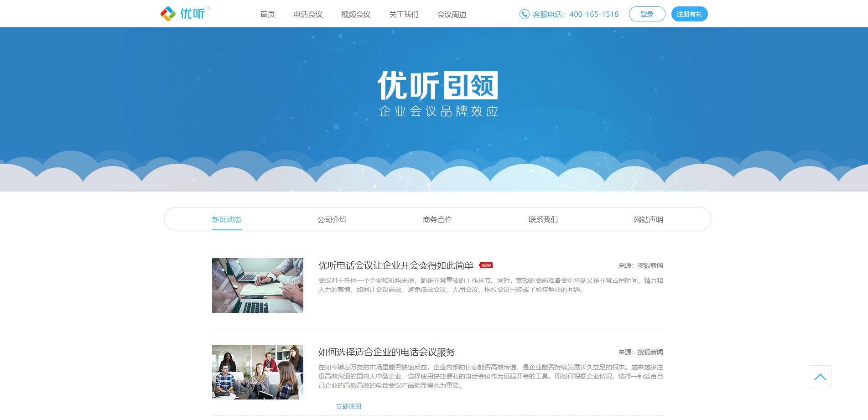Image resolution: width=868 pixels, height=420 pixels.
Task: Select 会议周边 in the top menu
Action: tap(452, 14)
